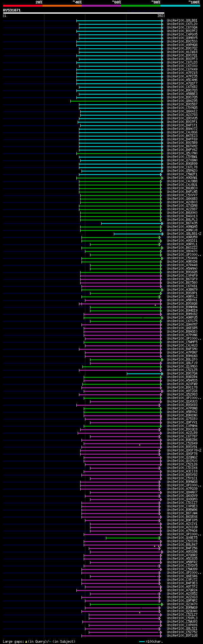Click the UniRef100_Q5J7N0 label

(182, 153)
